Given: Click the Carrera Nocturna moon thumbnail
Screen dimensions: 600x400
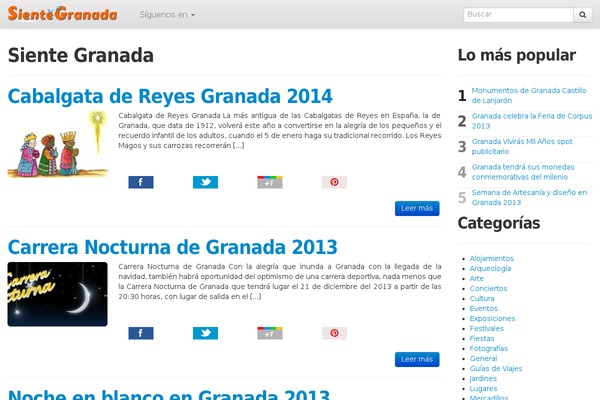Looking at the screenshot, I should pyautogui.click(x=57, y=294).
